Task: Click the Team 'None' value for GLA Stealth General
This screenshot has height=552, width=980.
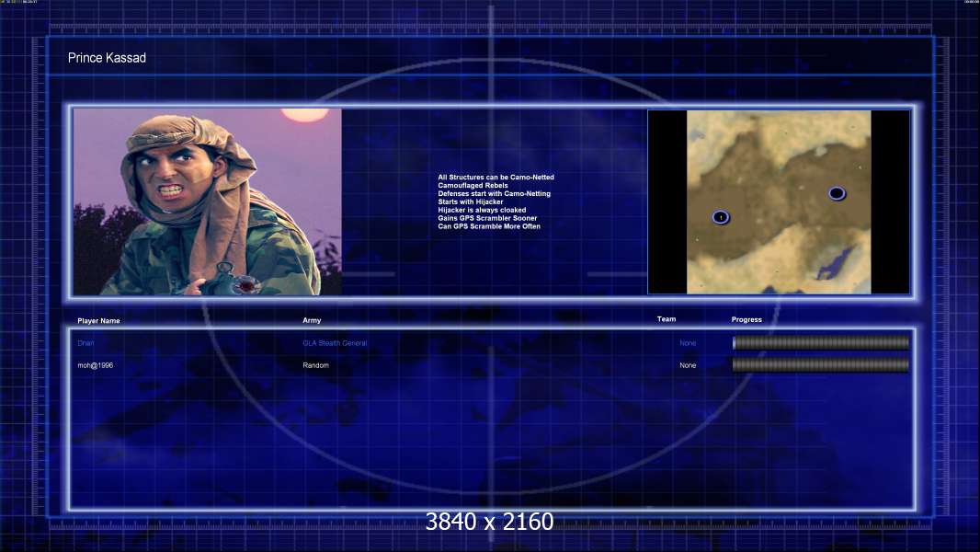Action: point(688,343)
